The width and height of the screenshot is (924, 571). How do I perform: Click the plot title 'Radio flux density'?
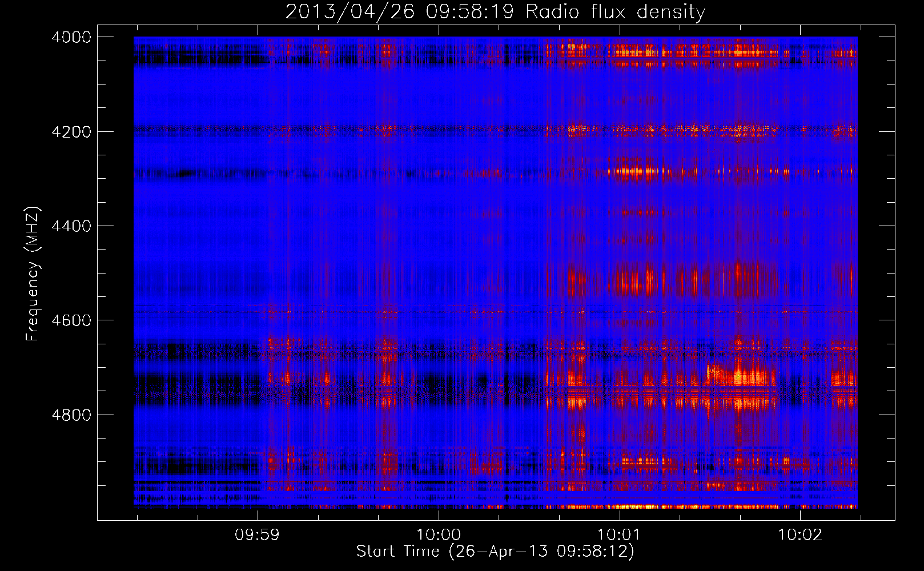tap(615, 12)
